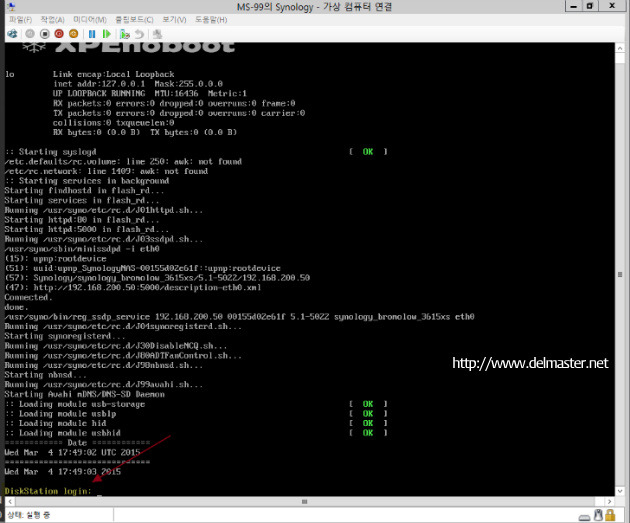630x523 pixels.
Task: Create a checkpoint using the toolbar icon
Action: point(125,34)
